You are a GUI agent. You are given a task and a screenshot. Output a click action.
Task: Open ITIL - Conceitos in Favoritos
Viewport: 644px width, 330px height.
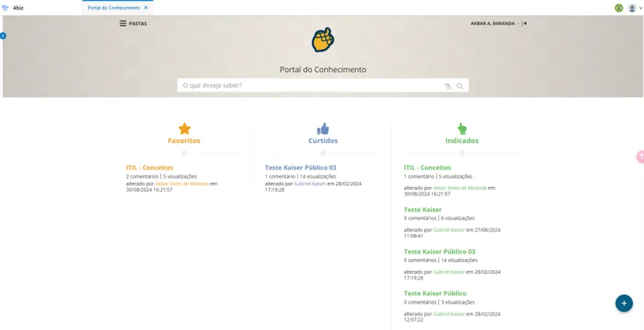(150, 168)
